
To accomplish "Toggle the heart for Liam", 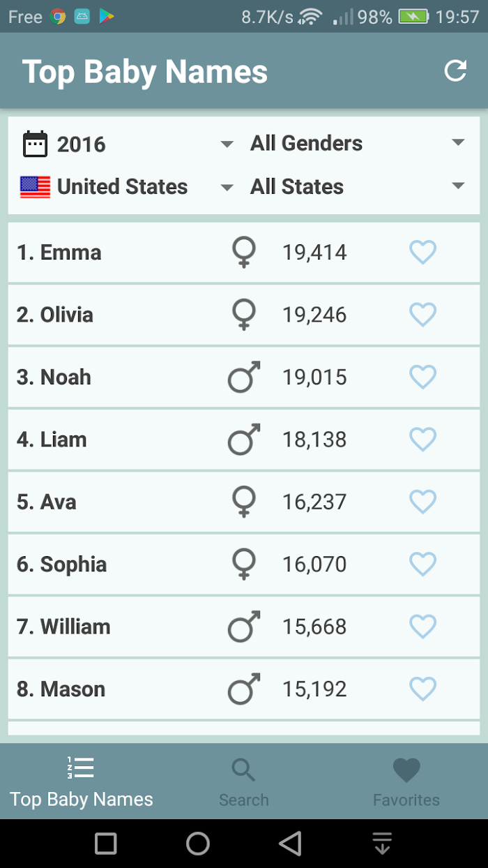I will (422, 440).
